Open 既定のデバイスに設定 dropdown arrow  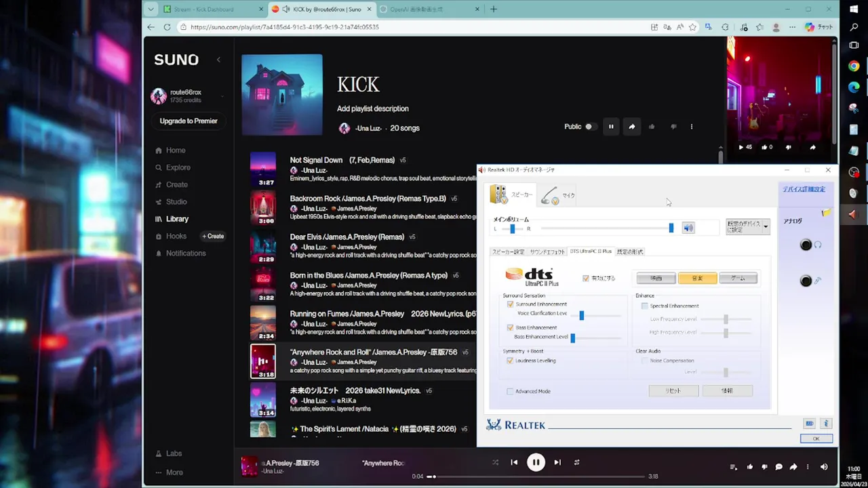tap(766, 226)
